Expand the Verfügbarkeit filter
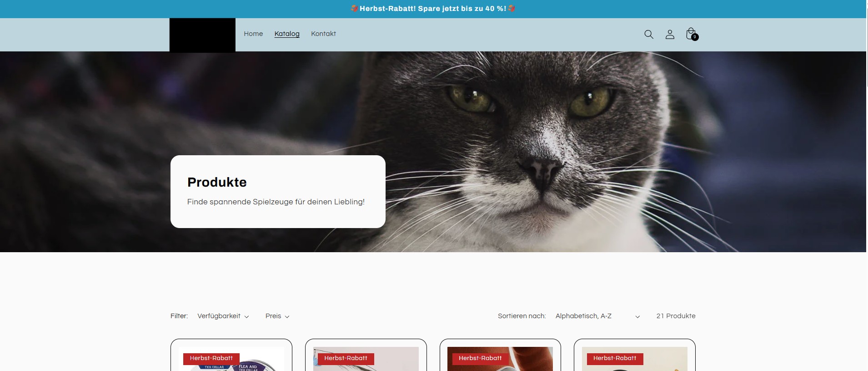The width and height of the screenshot is (868, 371). click(x=223, y=316)
